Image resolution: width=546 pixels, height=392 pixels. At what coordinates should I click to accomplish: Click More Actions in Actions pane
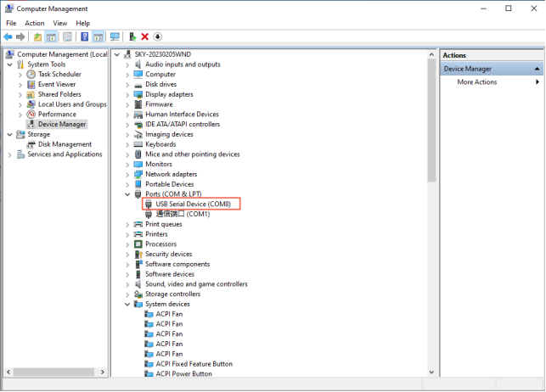point(476,82)
